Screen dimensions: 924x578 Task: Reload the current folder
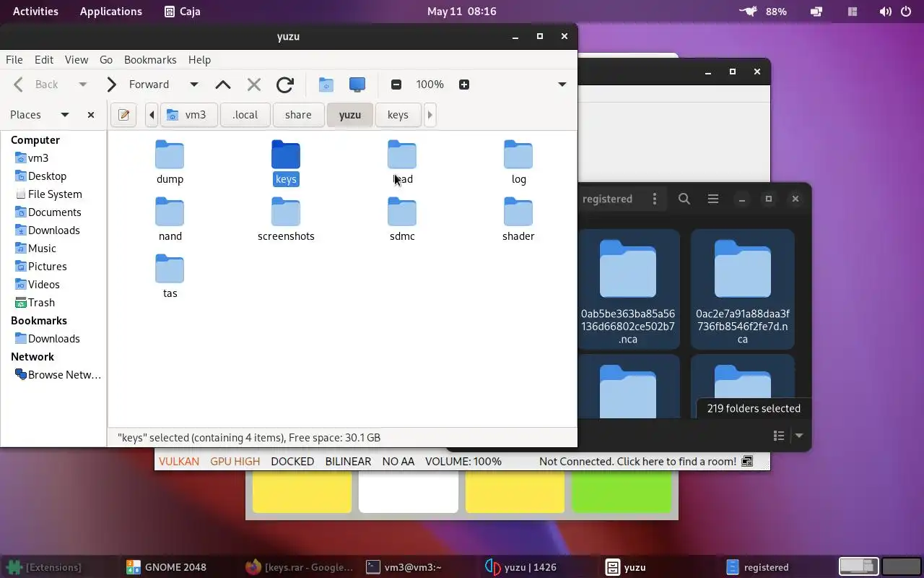[285, 85]
